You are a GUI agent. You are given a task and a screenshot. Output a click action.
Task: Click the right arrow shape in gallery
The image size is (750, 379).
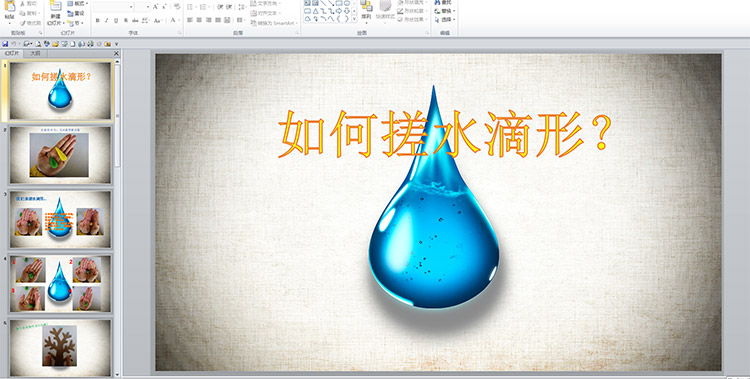[339, 11]
